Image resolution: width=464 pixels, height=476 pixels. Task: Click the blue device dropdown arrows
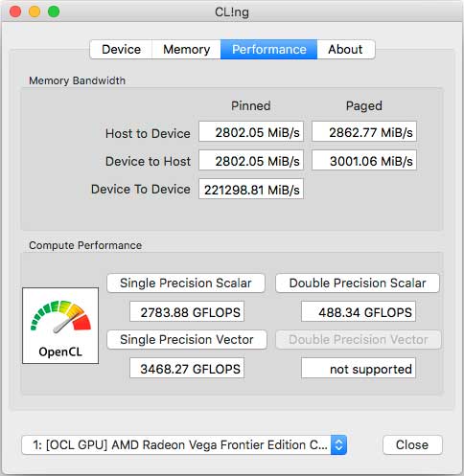(x=338, y=444)
